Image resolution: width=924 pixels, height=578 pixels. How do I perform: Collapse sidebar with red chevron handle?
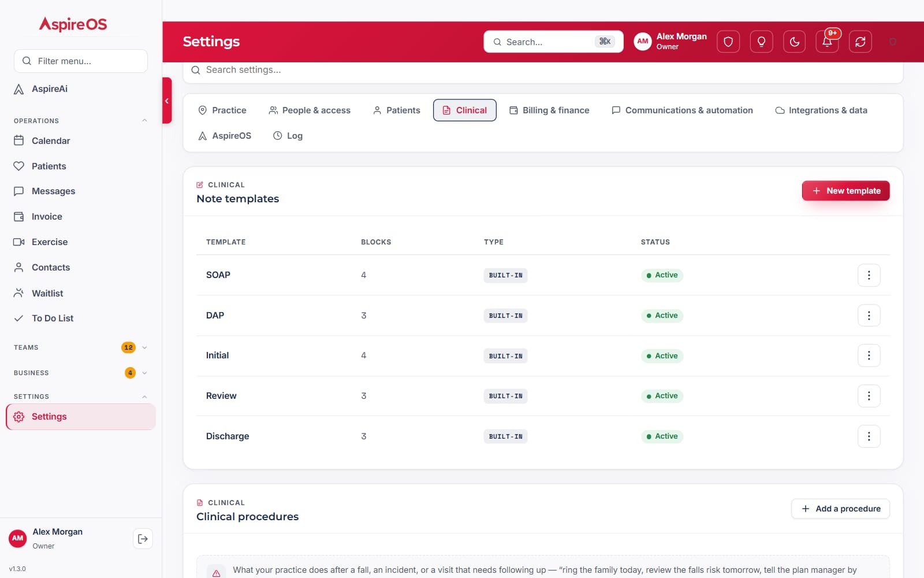tap(167, 101)
